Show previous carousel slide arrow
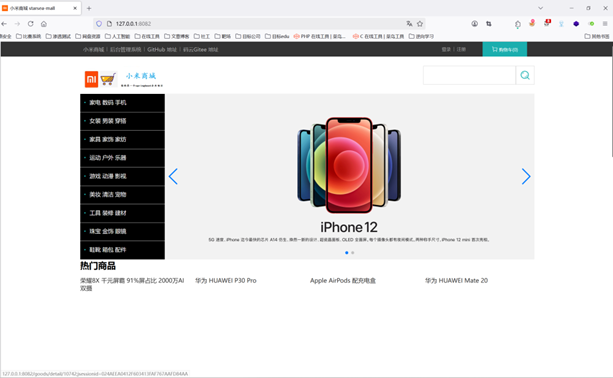The height and width of the screenshot is (378, 613). tap(173, 176)
